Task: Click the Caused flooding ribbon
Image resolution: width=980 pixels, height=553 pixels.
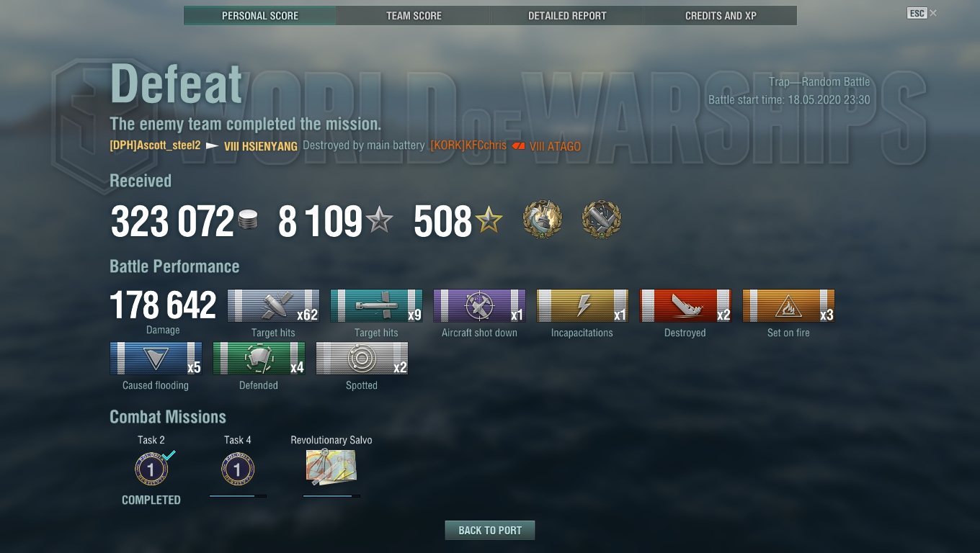Action: [x=156, y=359]
